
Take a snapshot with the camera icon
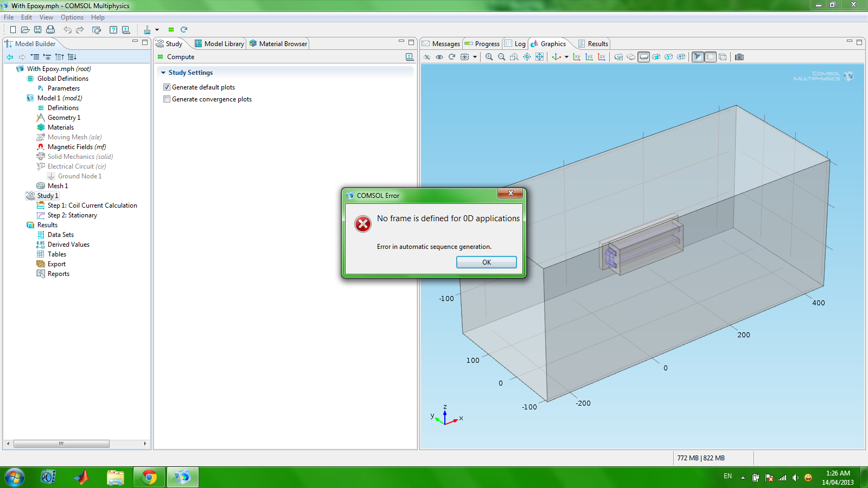click(739, 57)
